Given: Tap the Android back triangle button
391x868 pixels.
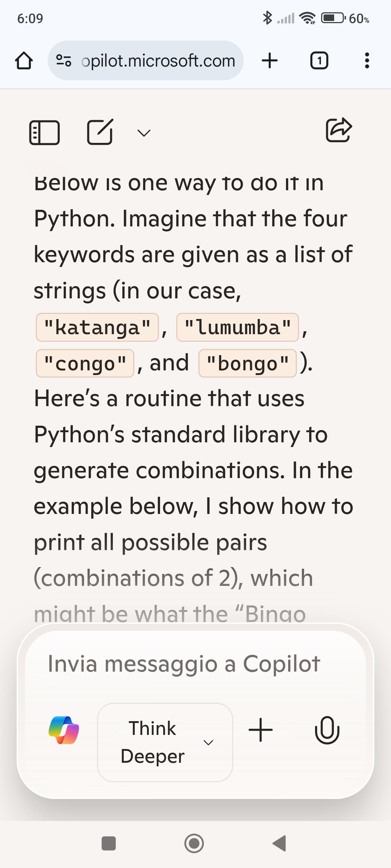Looking at the screenshot, I should coord(279,843).
